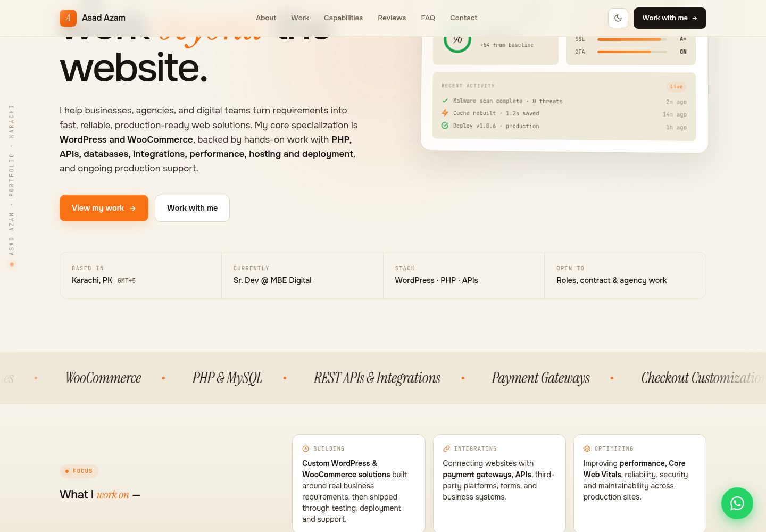Viewport: 766px width, 532px height.
Task: Click the RECENT ACTIVITY label
Action: (468, 86)
